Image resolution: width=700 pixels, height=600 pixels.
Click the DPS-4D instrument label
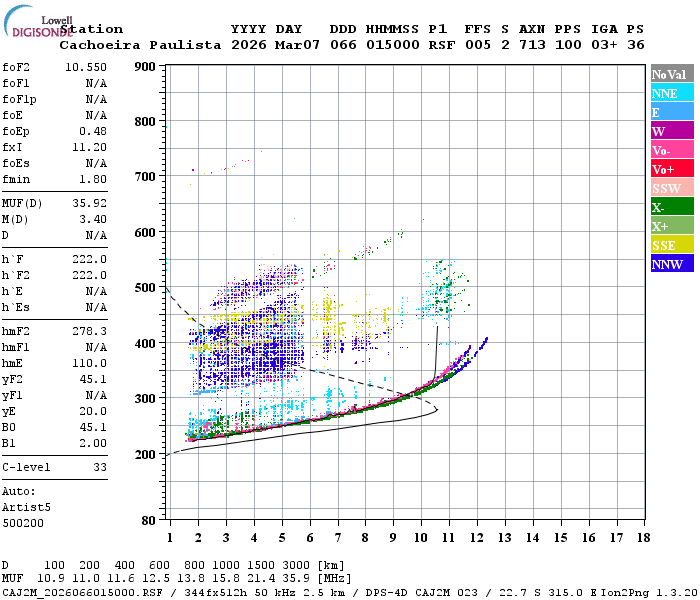[386, 592]
